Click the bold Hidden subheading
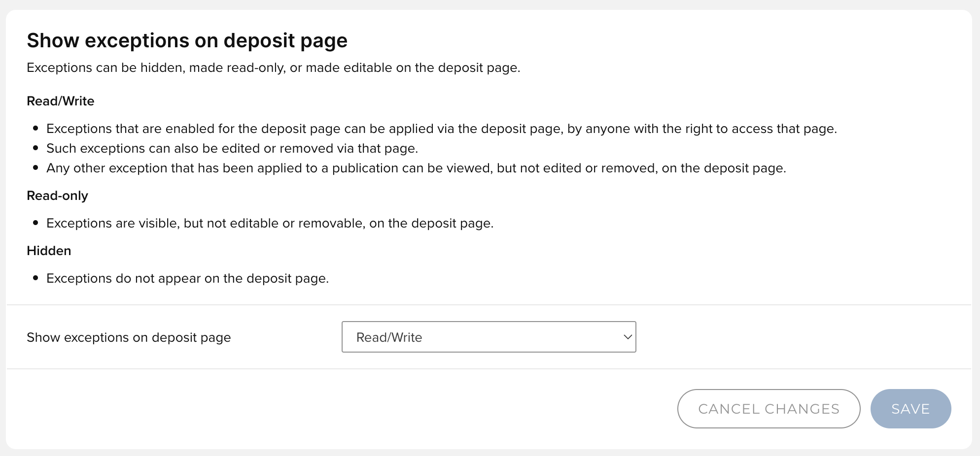 49,251
